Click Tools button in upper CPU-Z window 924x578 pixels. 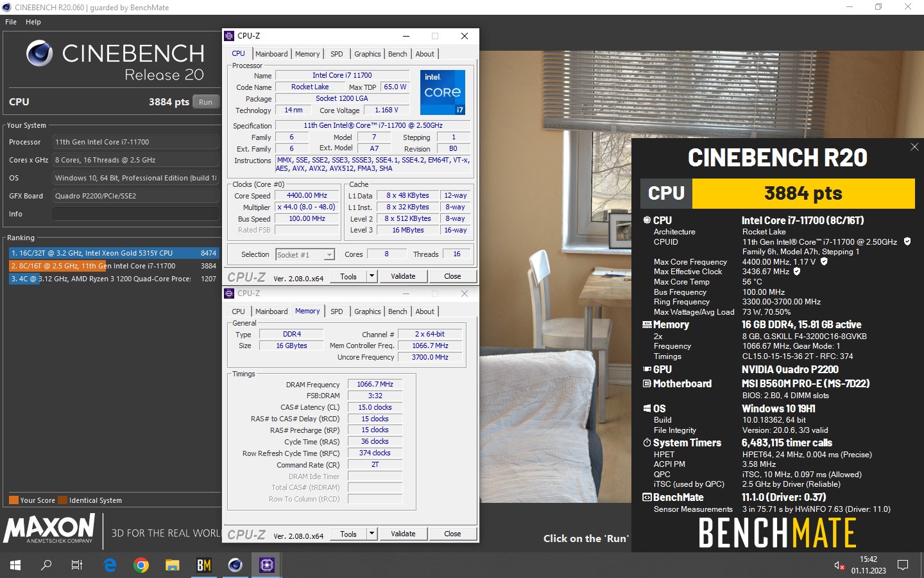click(348, 276)
